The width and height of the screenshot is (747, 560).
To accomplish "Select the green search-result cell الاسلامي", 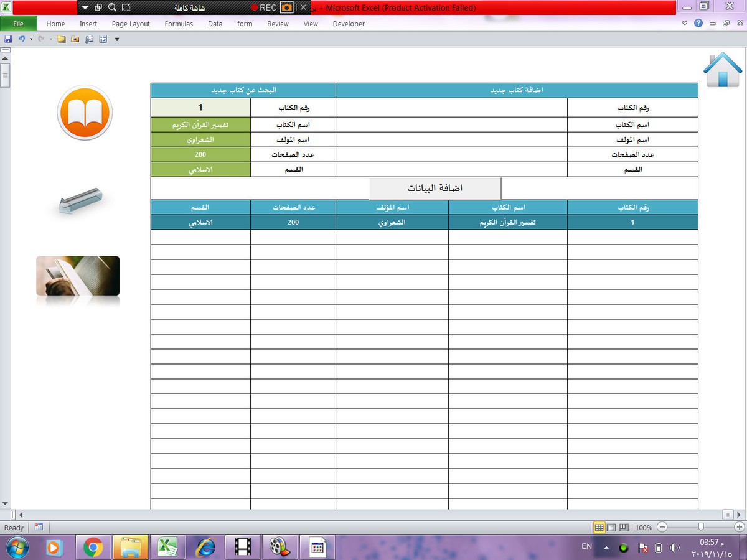I will tap(200, 169).
